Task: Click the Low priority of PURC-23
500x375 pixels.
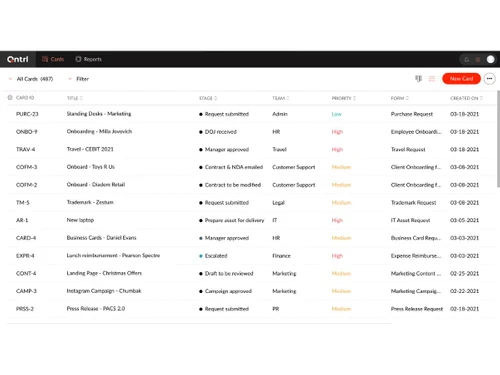Action: (336, 114)
